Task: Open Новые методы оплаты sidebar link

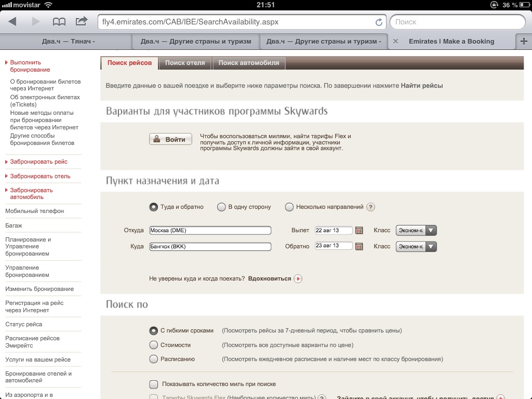Action: click(x=44, y=120)
